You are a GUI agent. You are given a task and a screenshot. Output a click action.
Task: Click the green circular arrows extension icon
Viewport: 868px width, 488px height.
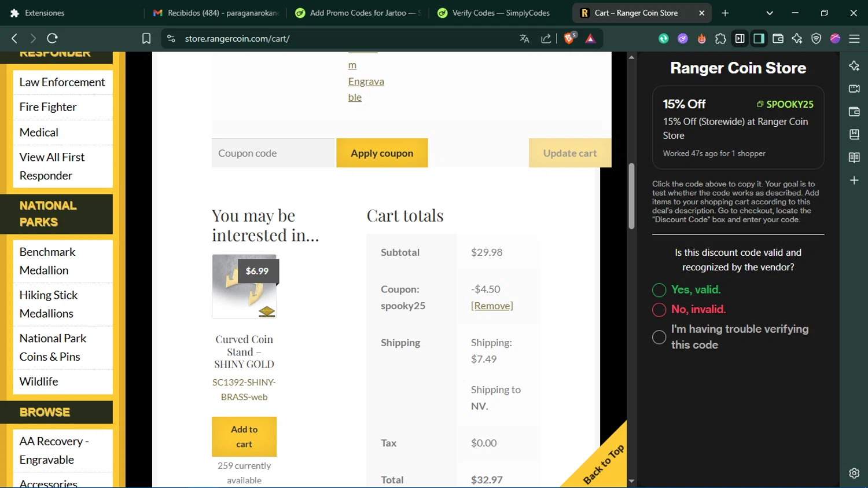click(x=664, y=38)
